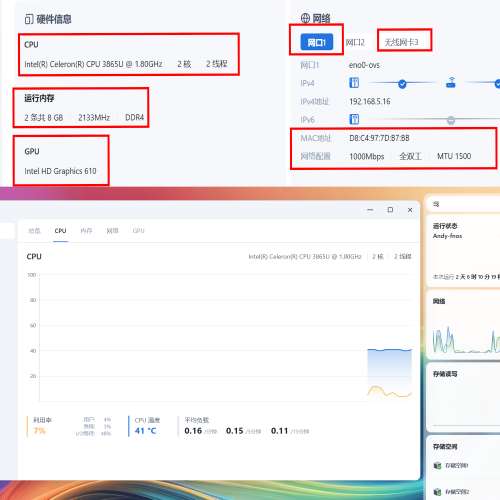Click the 0.16 one-minute load average
500x500 pixels.
point(193,431)
